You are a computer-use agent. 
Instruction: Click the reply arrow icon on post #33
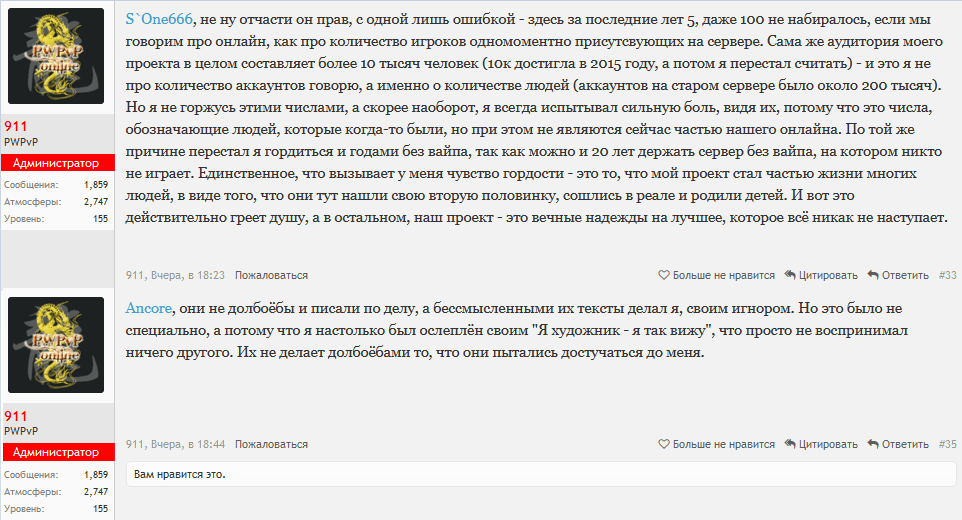pos(873,275)
